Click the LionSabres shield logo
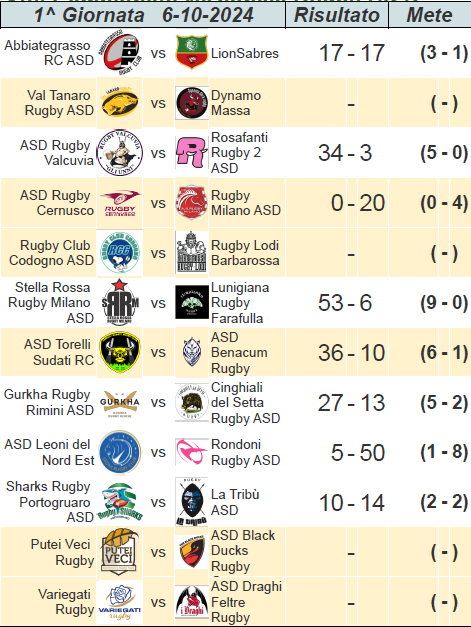 click(192, 52)
